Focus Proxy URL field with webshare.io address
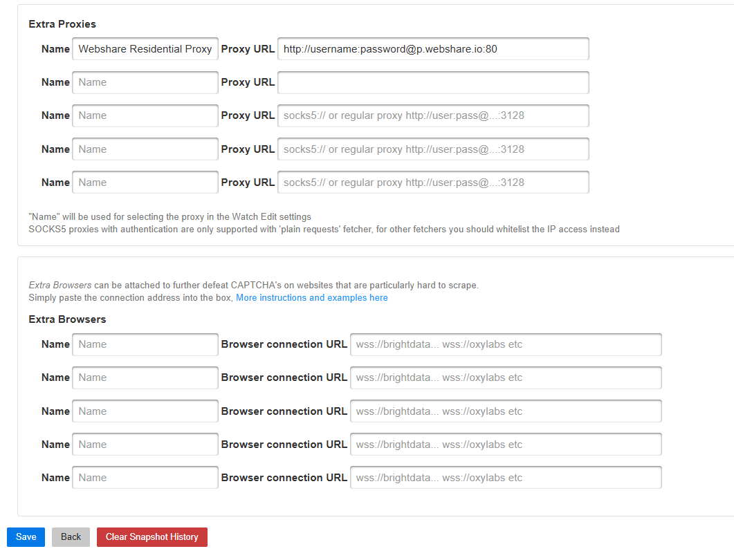 click(433, 48)
